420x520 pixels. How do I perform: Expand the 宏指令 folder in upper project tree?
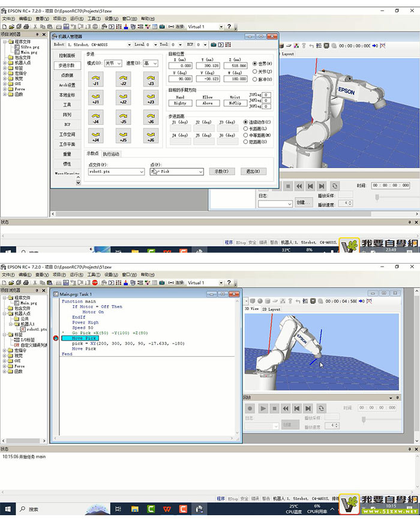[x=5, y=73]
